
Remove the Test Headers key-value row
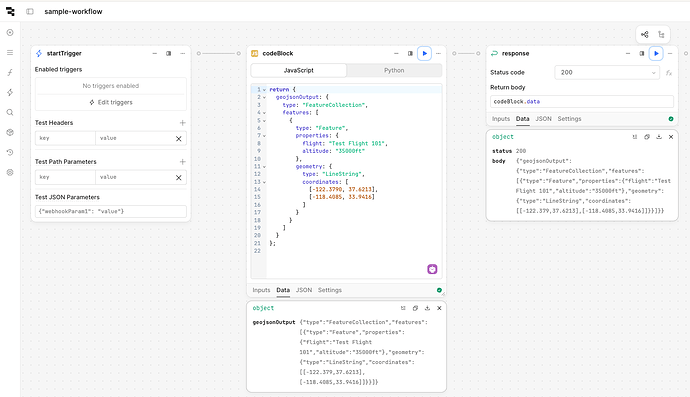tap(179, 139)
